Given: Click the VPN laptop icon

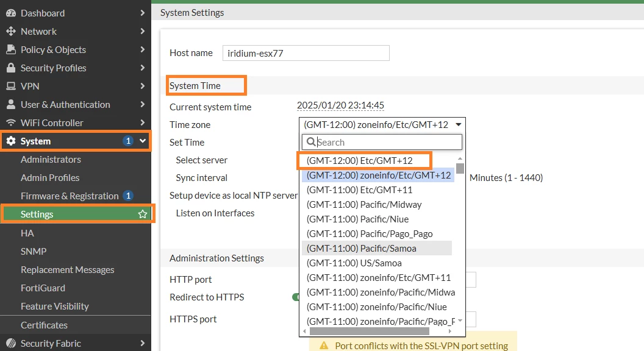Looking at the screenshot, I should [11, 86].
